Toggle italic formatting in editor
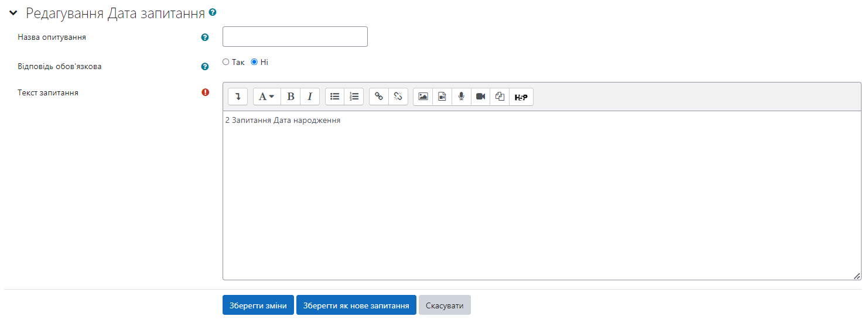 (x=310, y=97)
